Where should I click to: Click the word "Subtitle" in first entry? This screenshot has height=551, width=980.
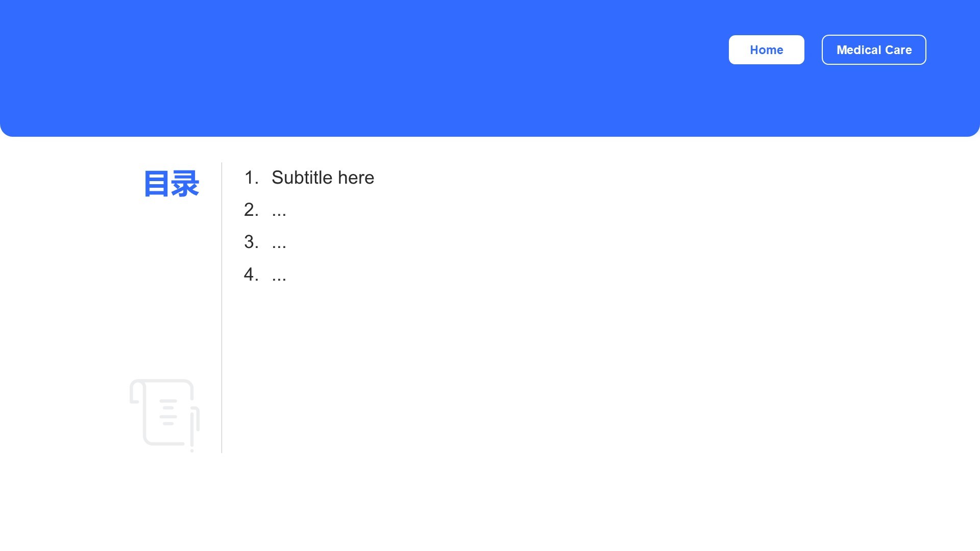pos(302,178)
